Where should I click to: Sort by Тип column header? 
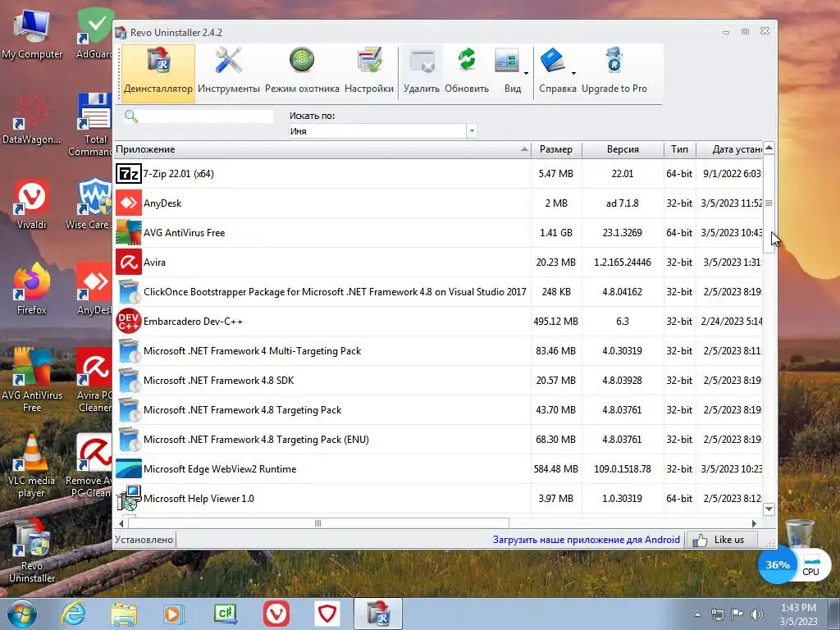click(679, 149)
